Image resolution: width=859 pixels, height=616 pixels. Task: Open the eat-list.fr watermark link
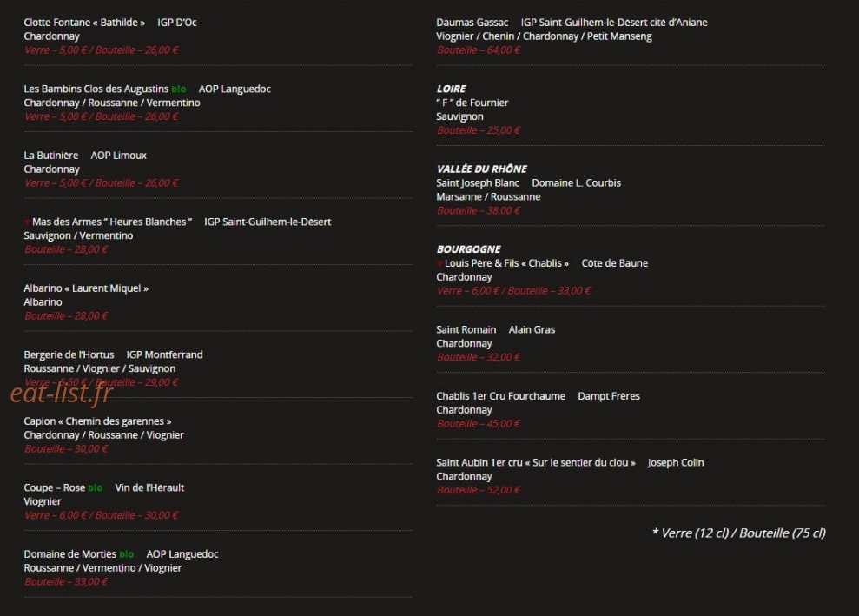pyautogui.click(x=62, y=393)
